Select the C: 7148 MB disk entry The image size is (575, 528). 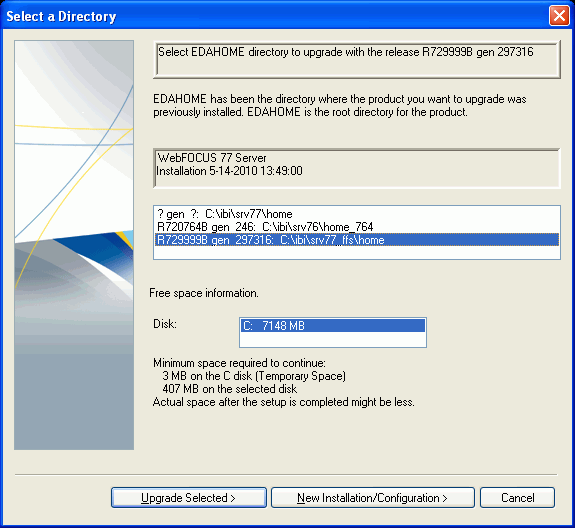(333, 326)
